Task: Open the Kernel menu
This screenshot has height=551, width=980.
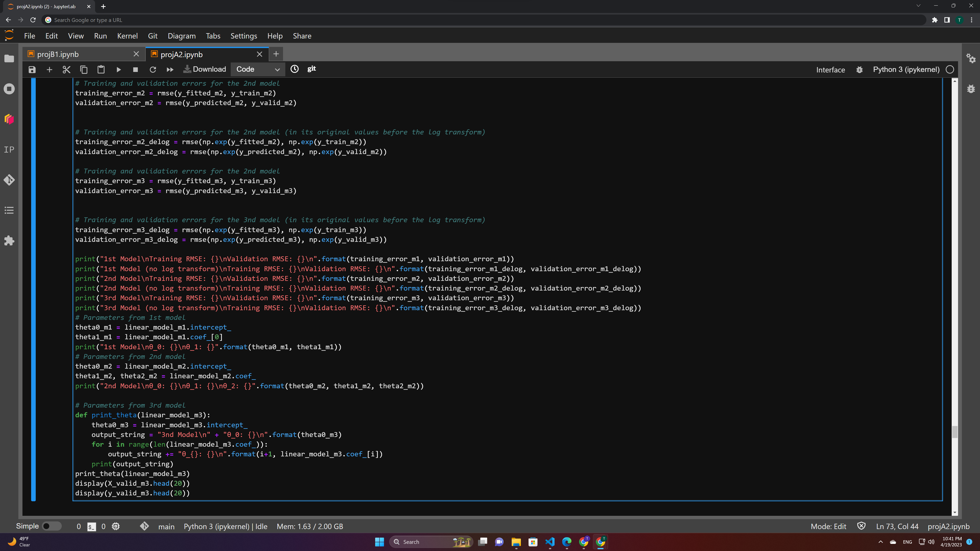Action: point(127,36)
